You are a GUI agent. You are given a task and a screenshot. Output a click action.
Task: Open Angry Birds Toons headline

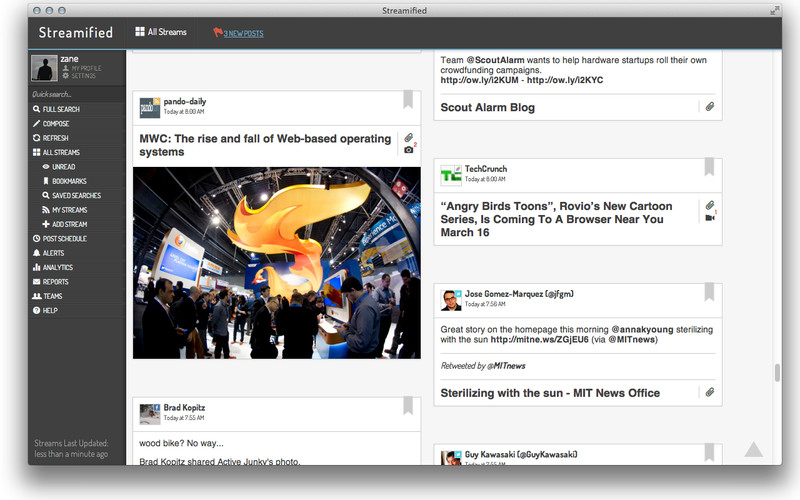click(x=556, y=219)
